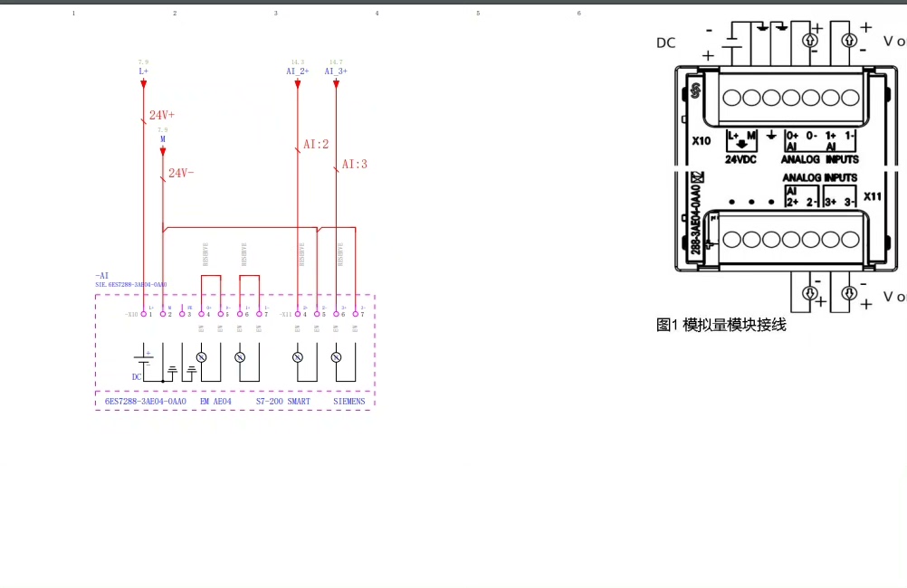Image resolution: width=907 pixels, height=588 pixels.
Task: Click X10 terminal 3 PE connection point
Action: 182,314
